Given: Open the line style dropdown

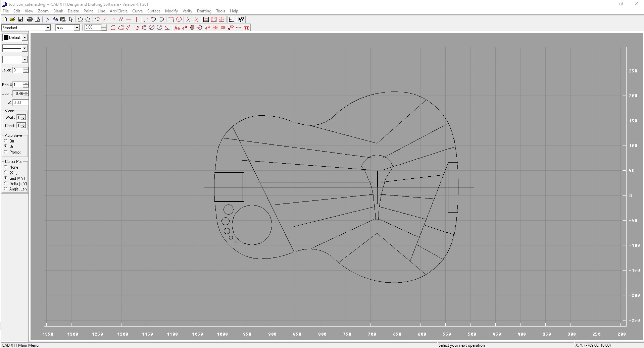Looking at the screenshot, I should [24, 49].
